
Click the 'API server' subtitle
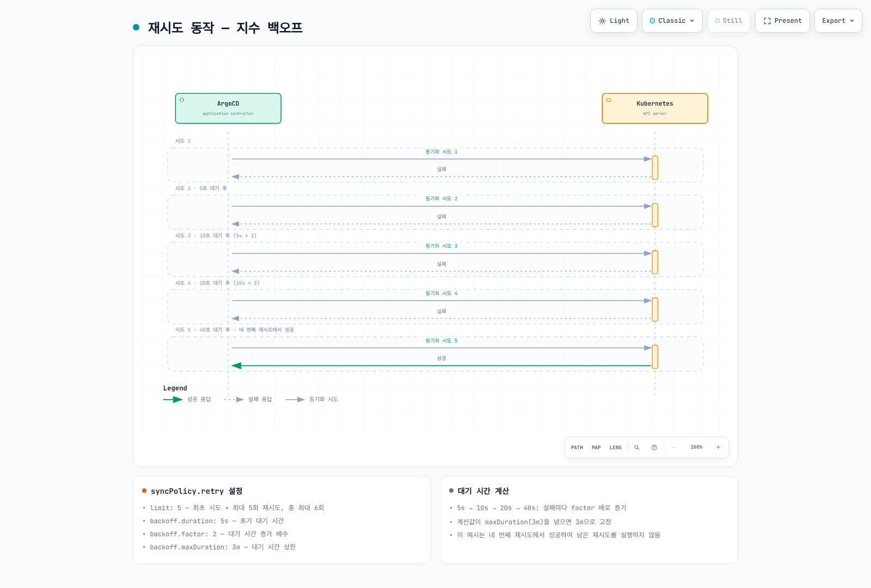pos(655,114)
